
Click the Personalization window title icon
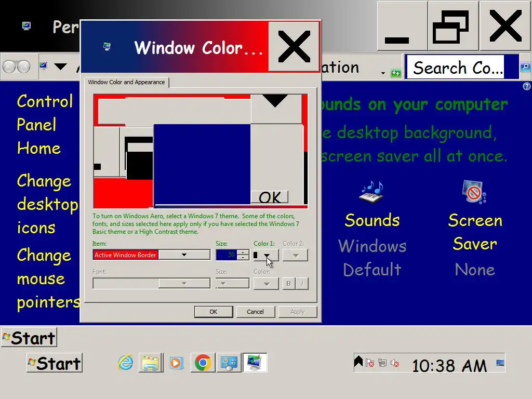(x=26, y=26)
